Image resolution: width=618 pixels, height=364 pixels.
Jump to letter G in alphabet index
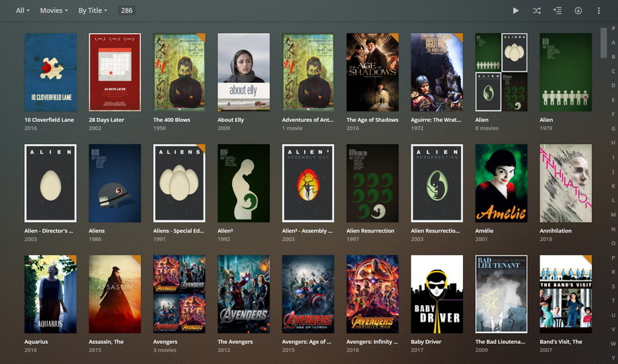[613, 129]
